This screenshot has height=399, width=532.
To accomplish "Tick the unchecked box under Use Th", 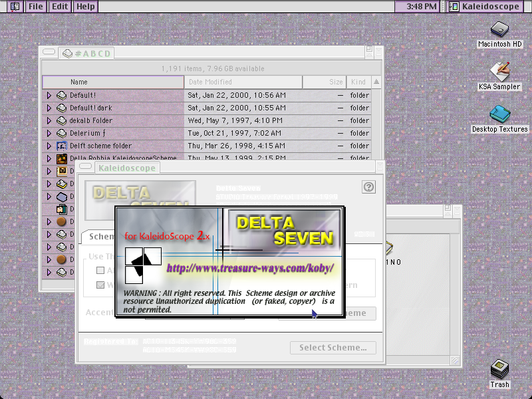I will pos(100,270).
